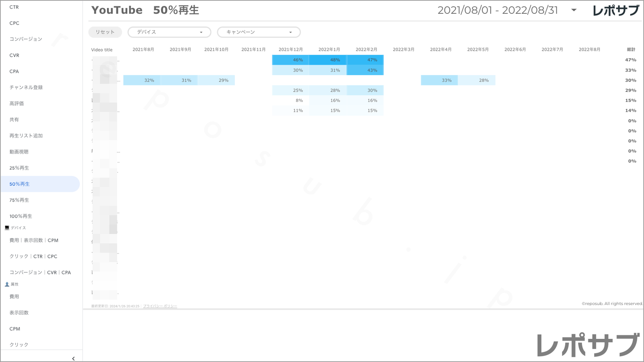Open the プライバシー ポリシー link
644x362 pixels.
tap(160, 306)
